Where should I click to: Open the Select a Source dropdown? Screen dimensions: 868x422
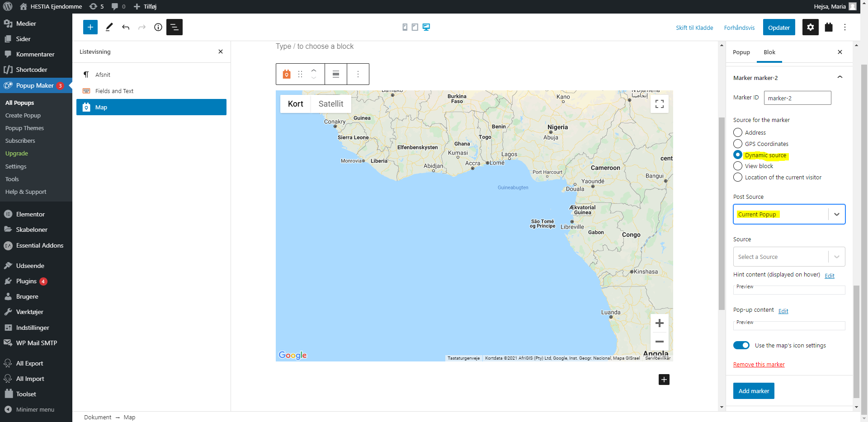[789, 257]
